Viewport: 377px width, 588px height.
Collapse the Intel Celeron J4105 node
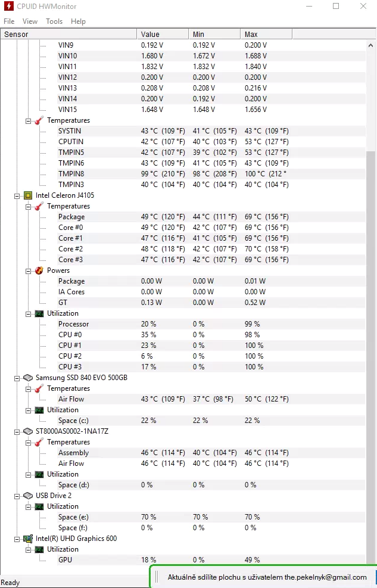(17, 196)
